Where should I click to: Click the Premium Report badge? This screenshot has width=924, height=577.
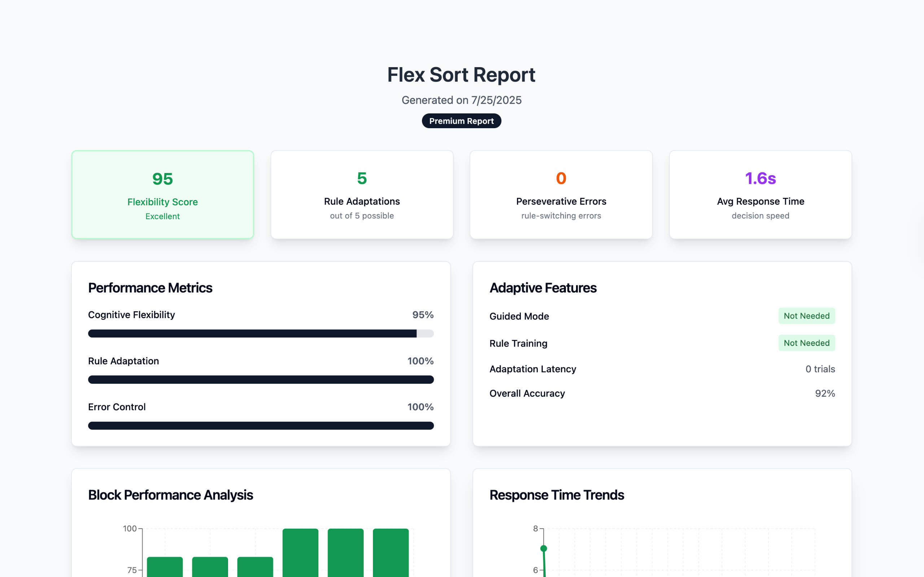pyautogui.click(x=461, y=121)
